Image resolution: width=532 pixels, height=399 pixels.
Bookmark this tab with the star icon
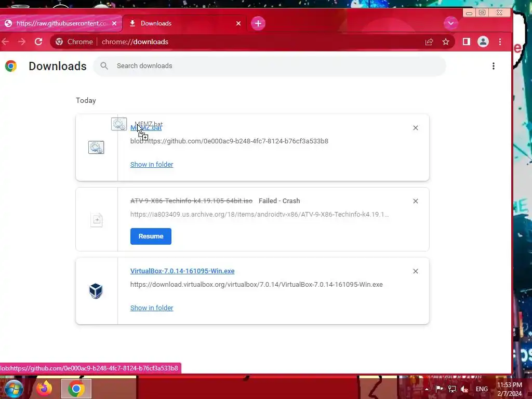click(445, 42)
